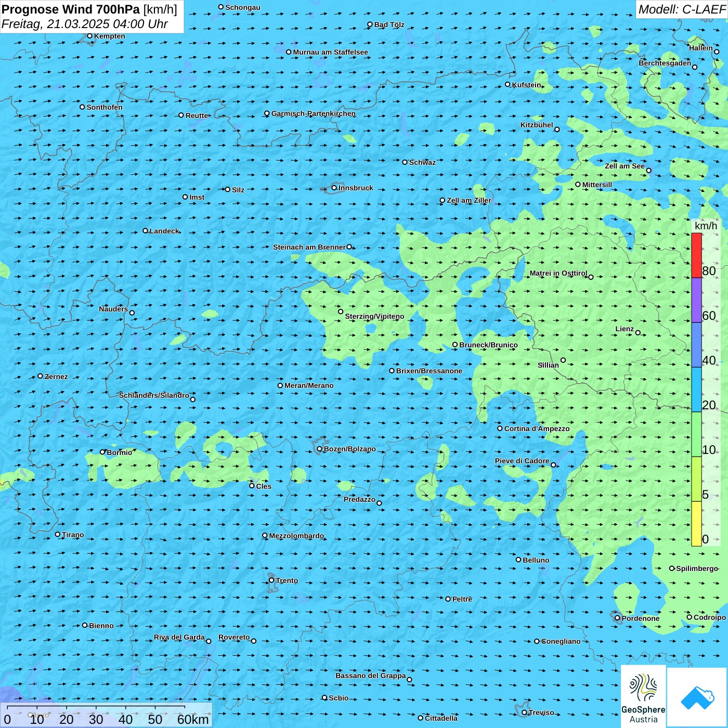Image resolution: width=728 pixels, height=728 pixels.
Task: Click the Garmisch-Partenkirchen label
Action: pyautogui.click(x=314, y=113)
